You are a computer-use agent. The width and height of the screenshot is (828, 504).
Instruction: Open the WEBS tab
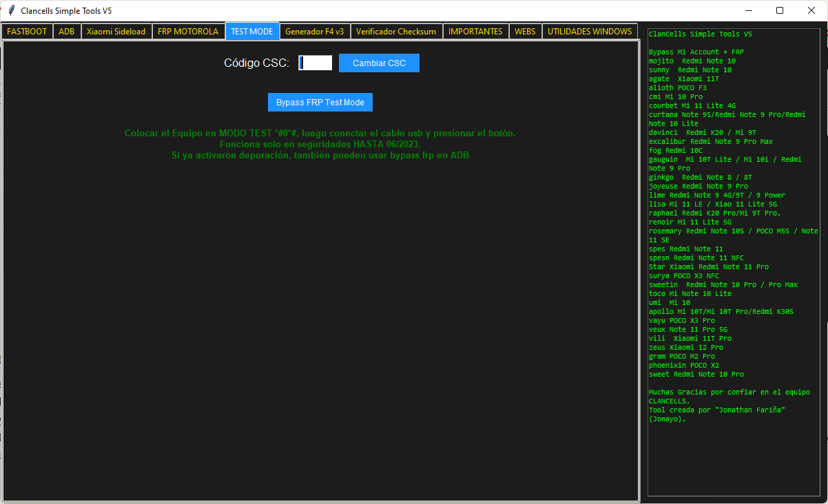tap(525, 31)
